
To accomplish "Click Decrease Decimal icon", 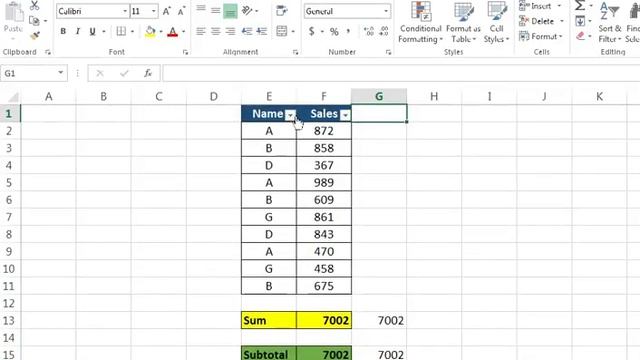I will (x=384, y=31).
